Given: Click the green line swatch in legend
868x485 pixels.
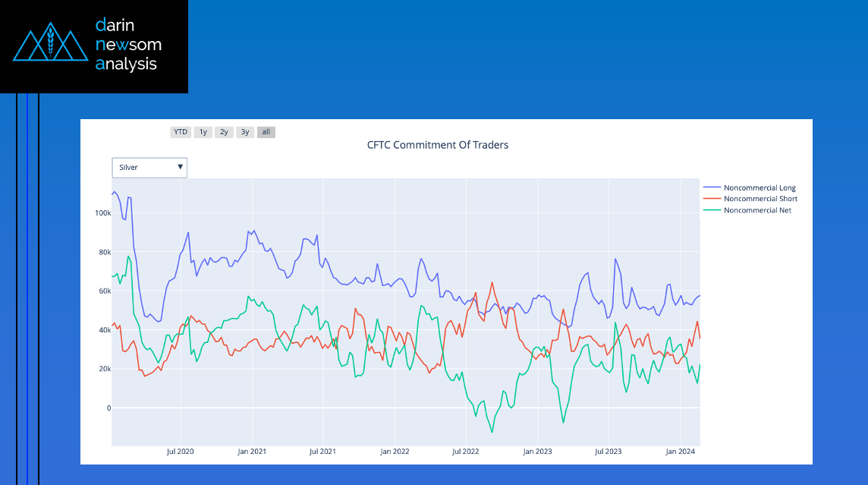Looking at the screenshot, I should click(712, 210).
